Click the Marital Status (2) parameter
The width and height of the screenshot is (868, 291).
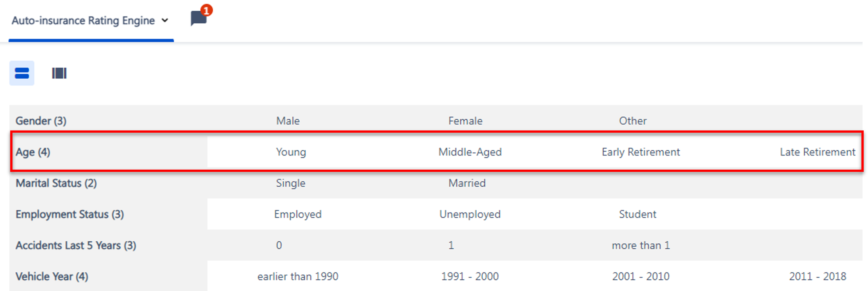tap(56, 183)
